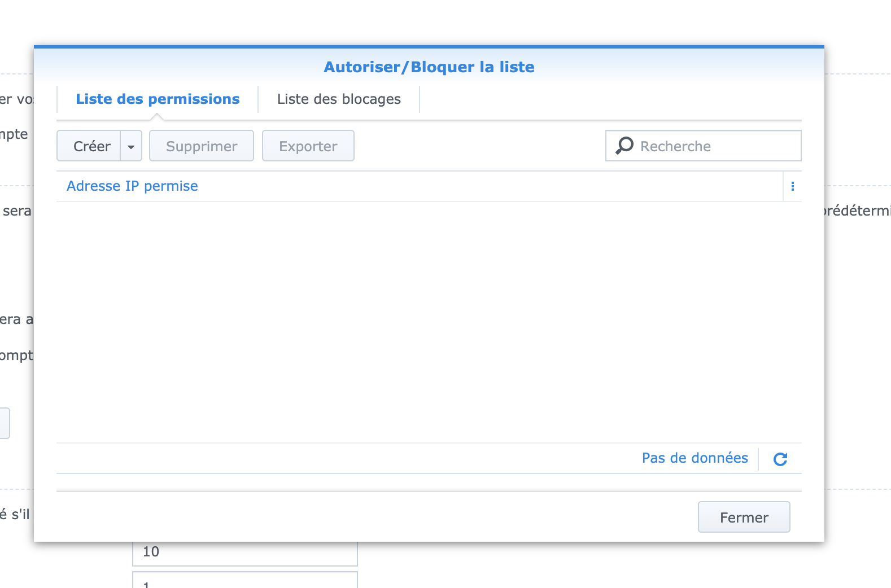Image resolution: width=891 pixels, height=588 pixels.
Task: Click the Pas de données status label
Action: 695,458
